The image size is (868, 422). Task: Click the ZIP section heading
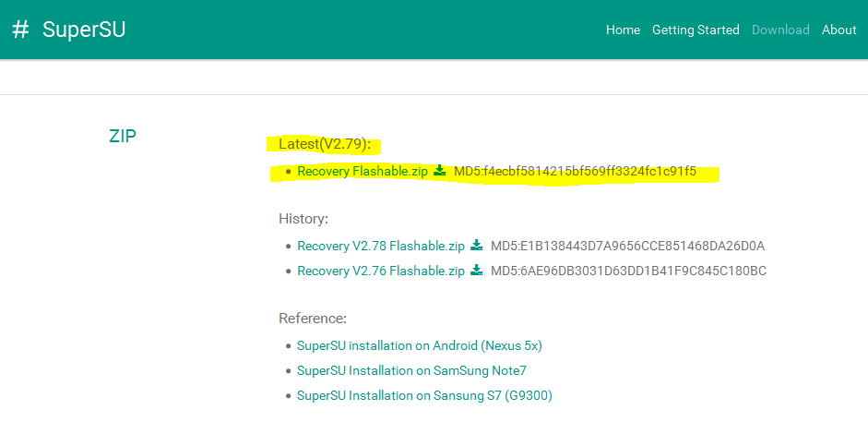[x=123, y=136]
